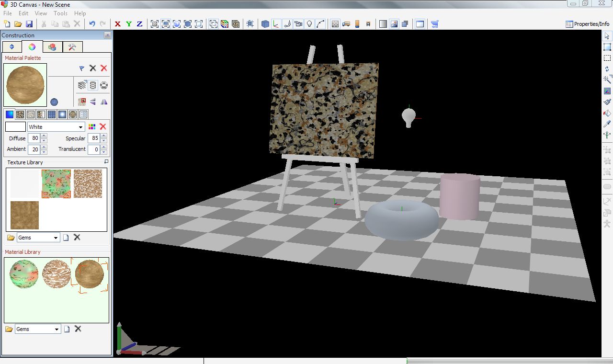Select the green marble sphere in Material Library
Viewport: 613px width, 364px height.
tap(24, 274)
